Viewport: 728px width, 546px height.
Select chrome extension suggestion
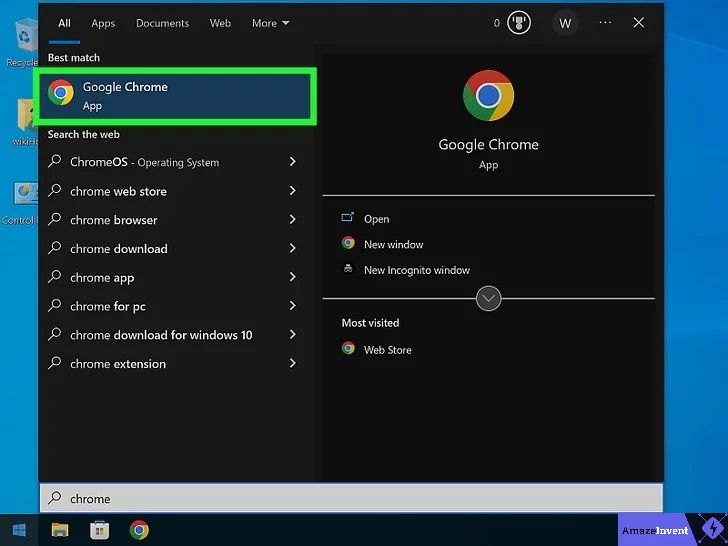pos(118,364)
